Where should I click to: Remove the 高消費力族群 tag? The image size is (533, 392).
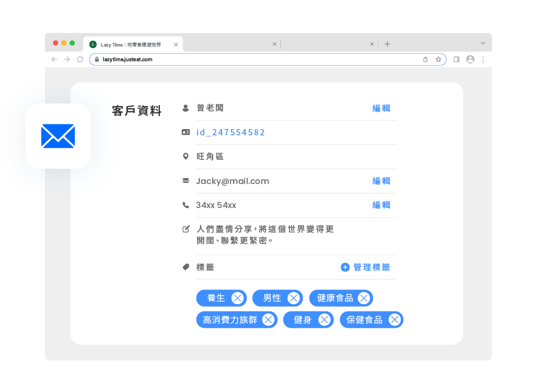268,320
